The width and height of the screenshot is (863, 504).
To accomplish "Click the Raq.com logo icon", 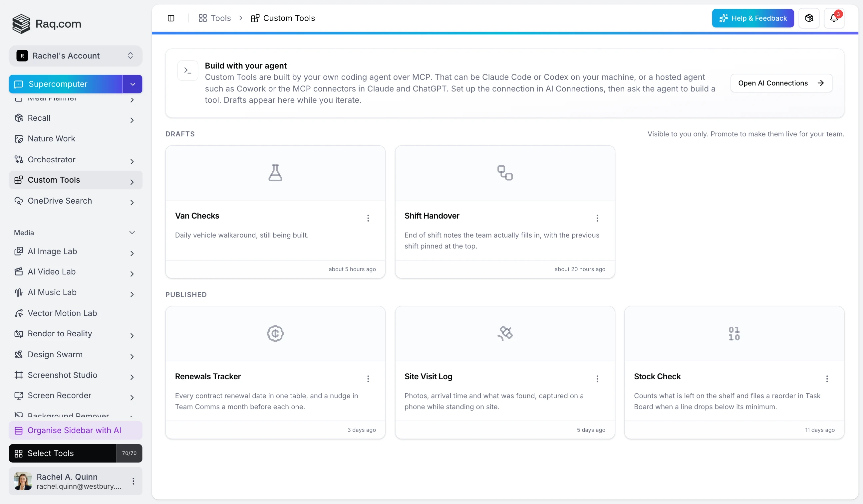I will pos(21,24).
